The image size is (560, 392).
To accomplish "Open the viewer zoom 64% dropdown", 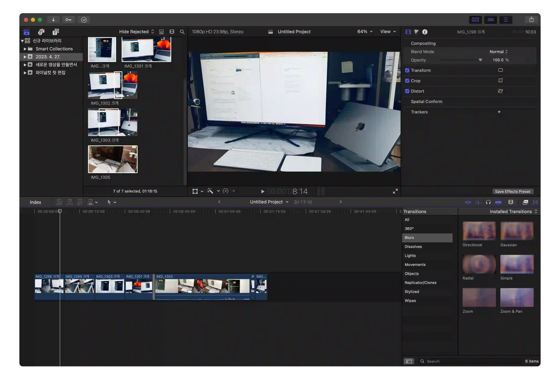I will (x=365, y=32).
